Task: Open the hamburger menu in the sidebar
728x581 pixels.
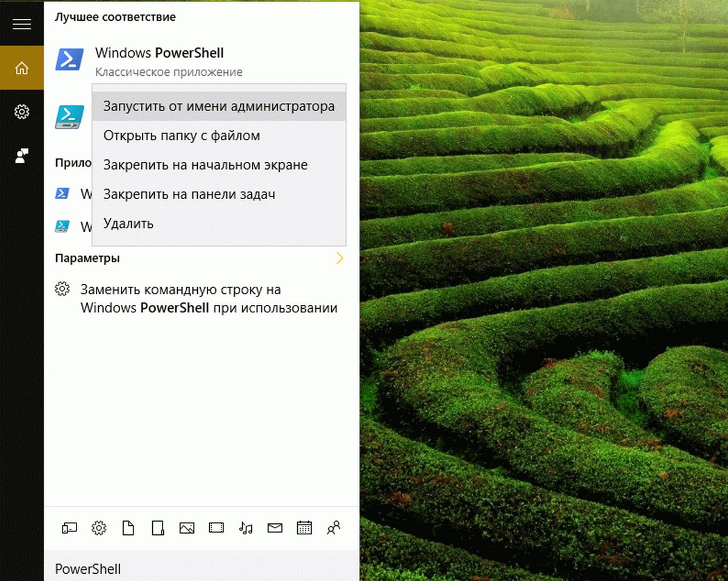Action: (22, 24)
